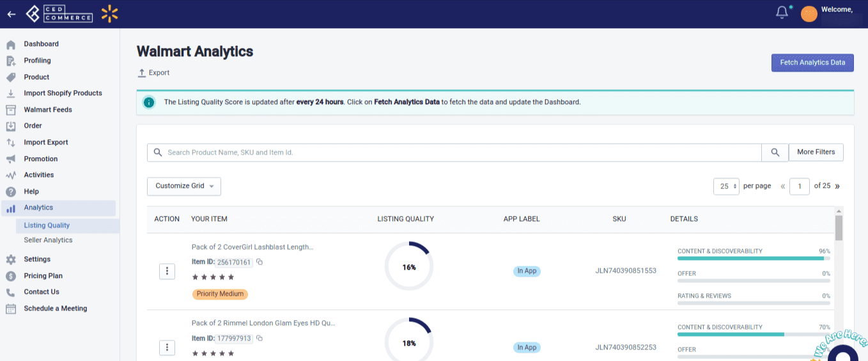The image size is (868, 361).
Task: Open the Customize Grid dropdown
Action: pos(184,186)
